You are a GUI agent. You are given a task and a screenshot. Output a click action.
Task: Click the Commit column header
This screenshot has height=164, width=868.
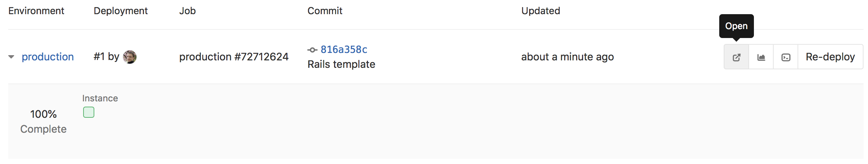pos(325,11)
